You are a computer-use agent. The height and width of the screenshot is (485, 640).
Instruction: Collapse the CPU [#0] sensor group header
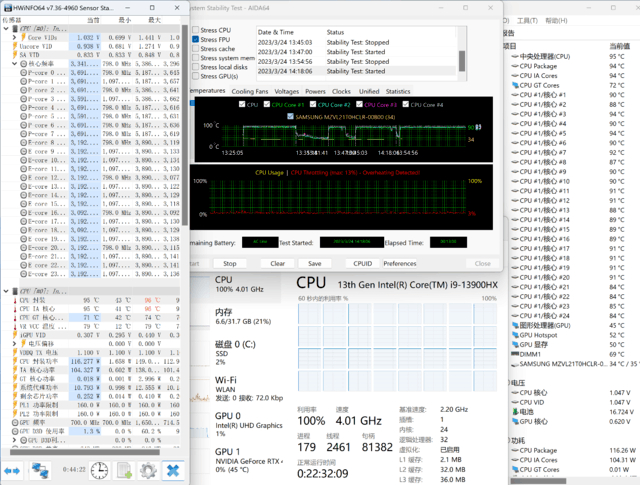[x=8, y=28]
